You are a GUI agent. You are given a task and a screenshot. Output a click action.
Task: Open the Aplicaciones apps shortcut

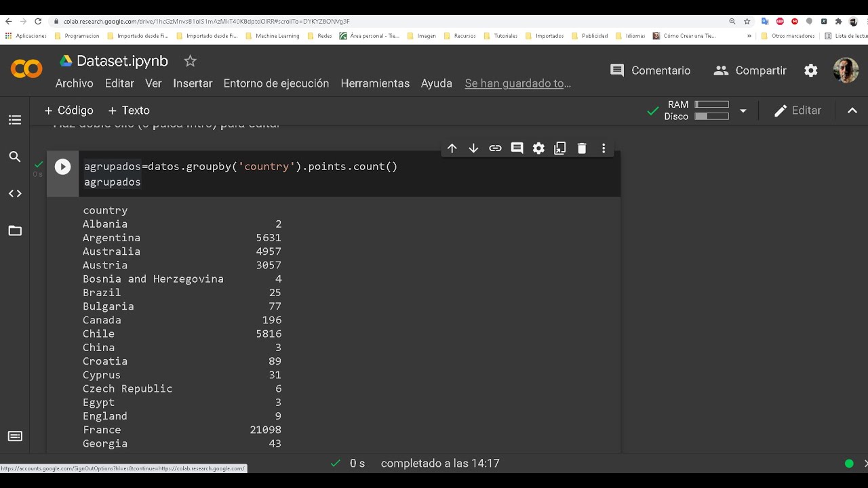(26, 36)
